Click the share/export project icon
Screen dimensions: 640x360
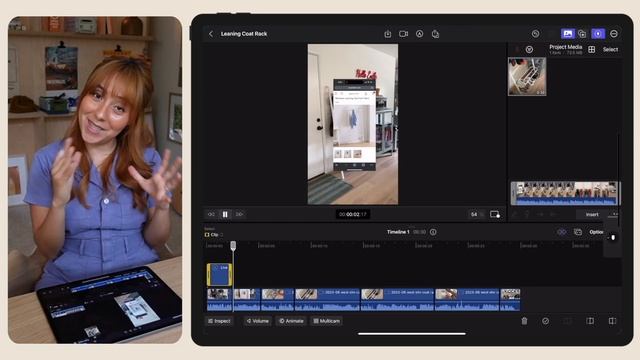[436, 34]
